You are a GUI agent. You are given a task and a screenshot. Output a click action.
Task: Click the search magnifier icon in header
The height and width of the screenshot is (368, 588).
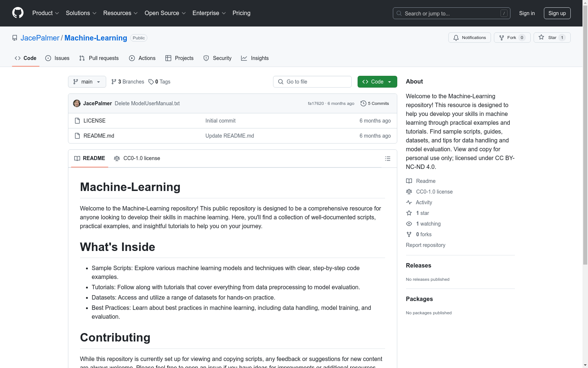399,13
